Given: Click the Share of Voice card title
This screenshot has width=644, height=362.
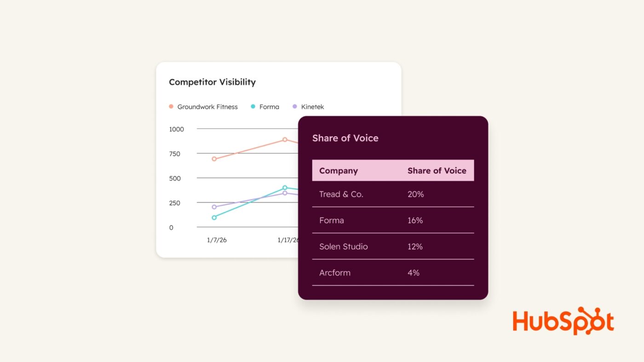Looking at the screenshot, I should coord(345,138).
